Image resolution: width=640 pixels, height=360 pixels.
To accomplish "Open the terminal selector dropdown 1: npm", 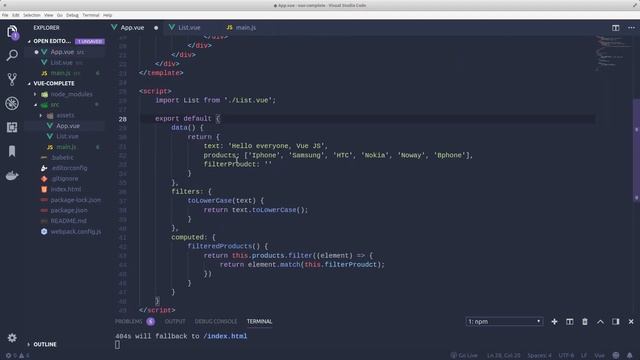I will (x=504, y=322).
